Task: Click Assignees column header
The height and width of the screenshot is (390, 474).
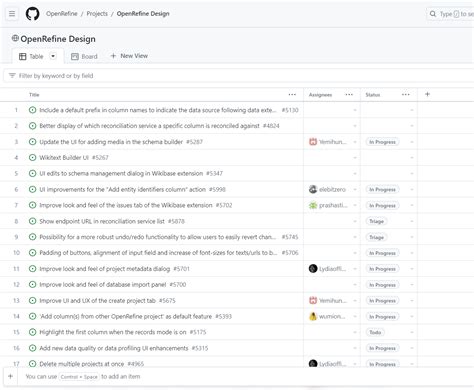Action: 320,95
